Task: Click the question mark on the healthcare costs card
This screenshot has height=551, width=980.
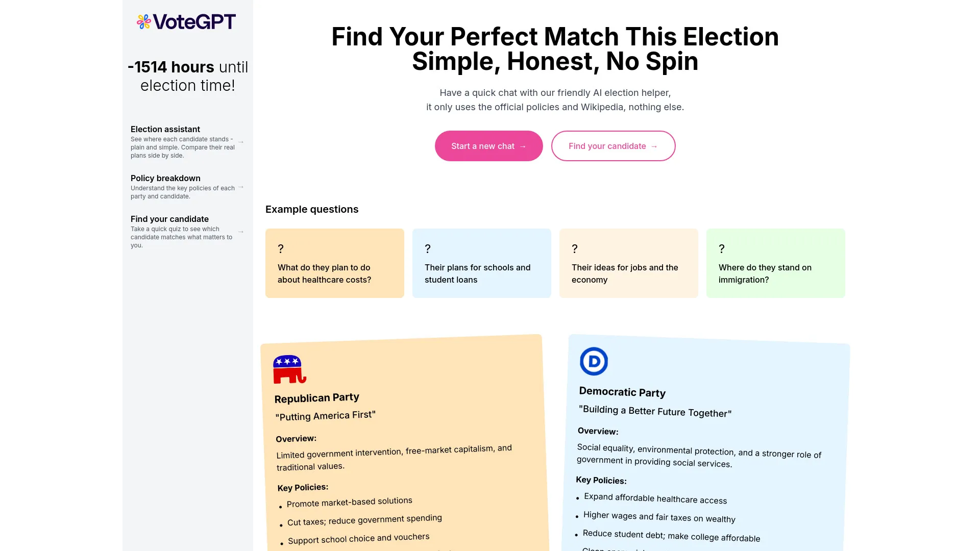Action: (281, 248)
